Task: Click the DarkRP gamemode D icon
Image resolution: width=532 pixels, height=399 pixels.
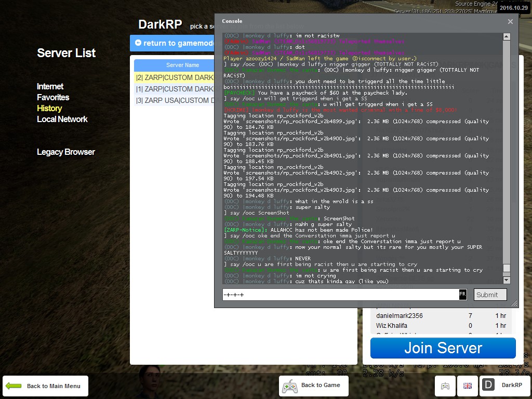Action: pos(488,385)
